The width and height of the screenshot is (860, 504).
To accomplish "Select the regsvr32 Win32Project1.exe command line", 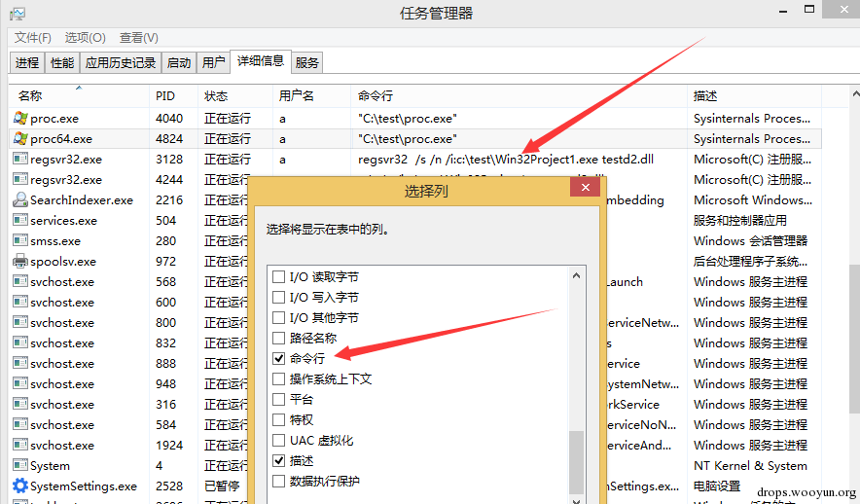I will point(506,159).
